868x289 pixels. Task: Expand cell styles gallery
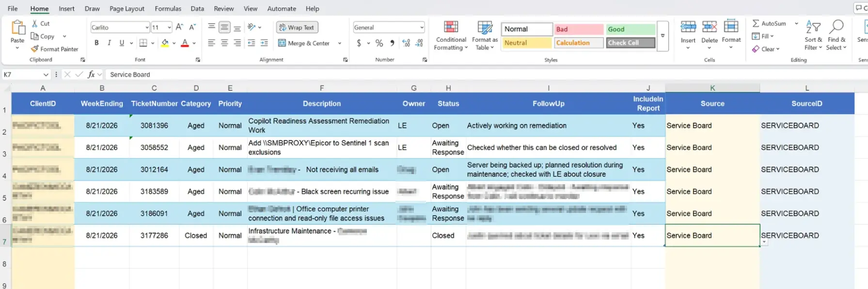663,36
